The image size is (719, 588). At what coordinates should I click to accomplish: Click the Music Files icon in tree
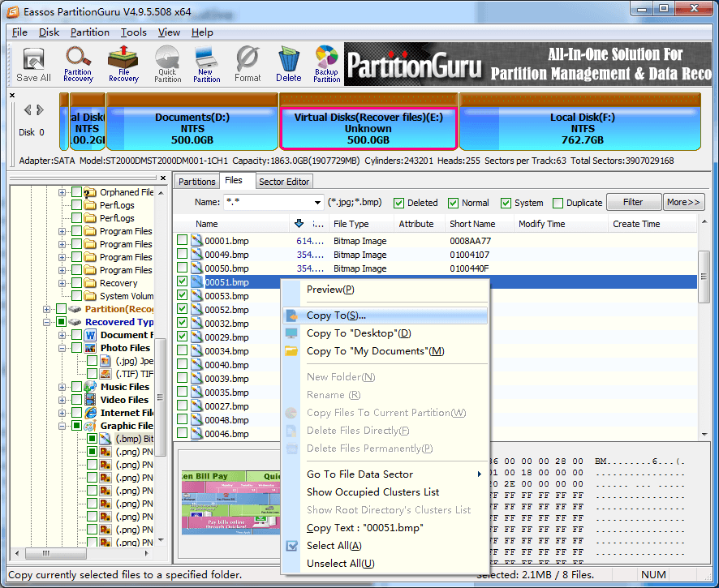click(x=90, y=387)
